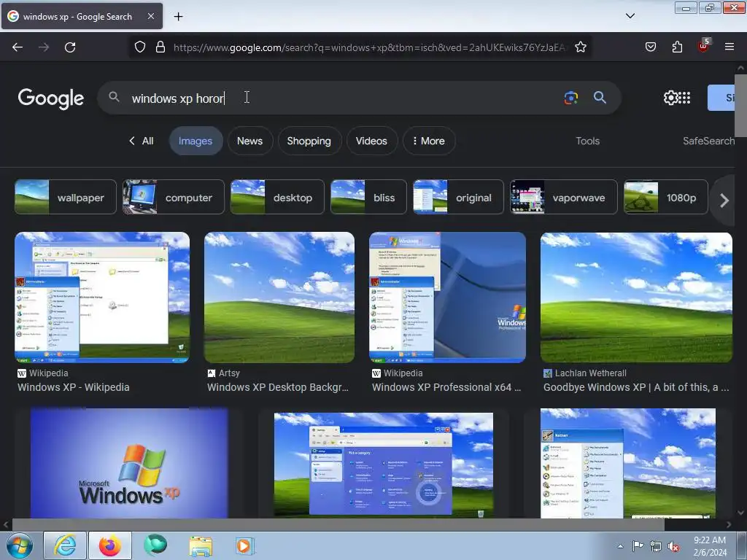747x560 pixels.
Task: Show hidden system tray icons
Action: pyautogui.click(x=620, y=546)
